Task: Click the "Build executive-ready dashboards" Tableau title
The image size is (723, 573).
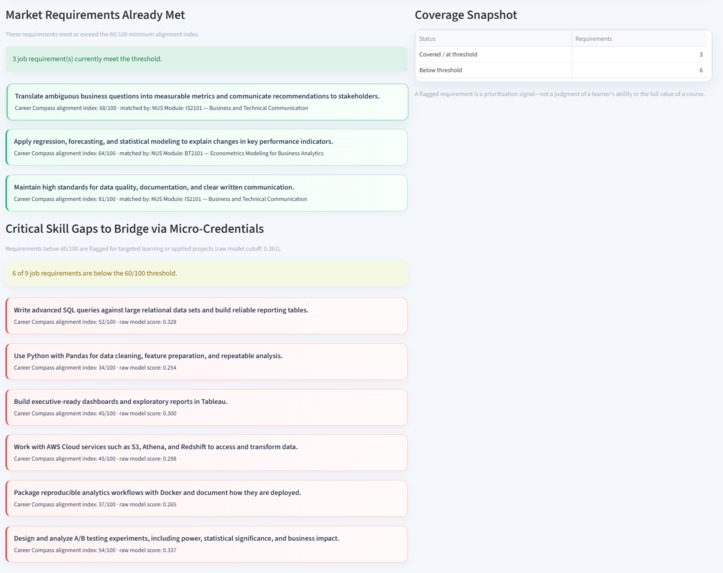Action: [x=120, y=402]
